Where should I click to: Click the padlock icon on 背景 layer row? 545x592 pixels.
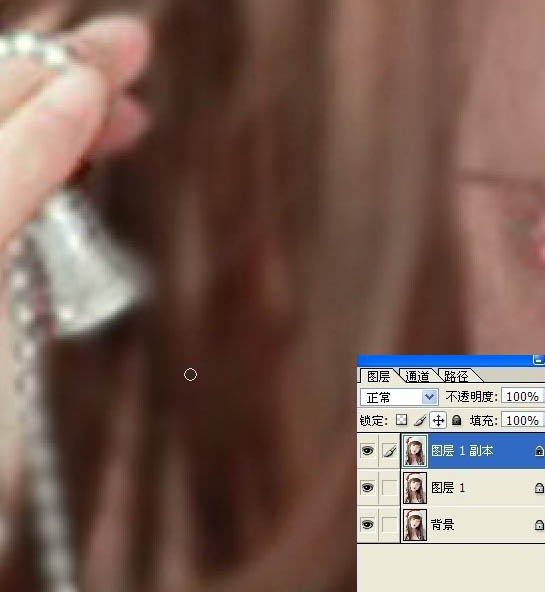pos(539,525)
